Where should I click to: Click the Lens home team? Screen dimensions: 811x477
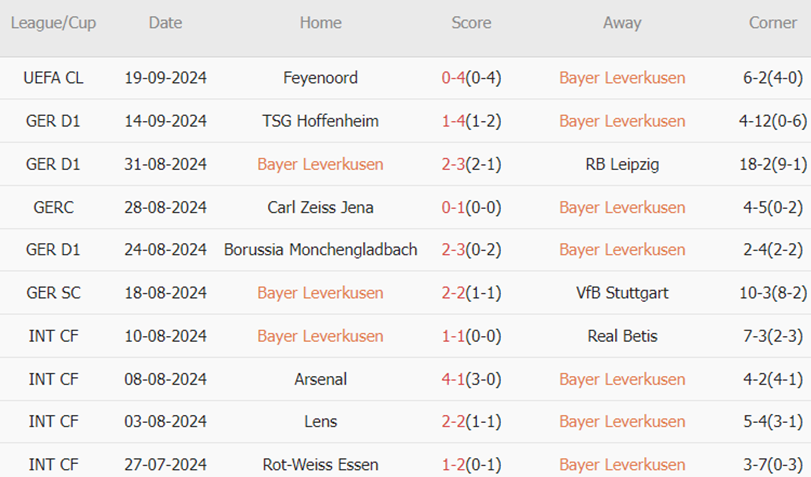coord(320,422)
